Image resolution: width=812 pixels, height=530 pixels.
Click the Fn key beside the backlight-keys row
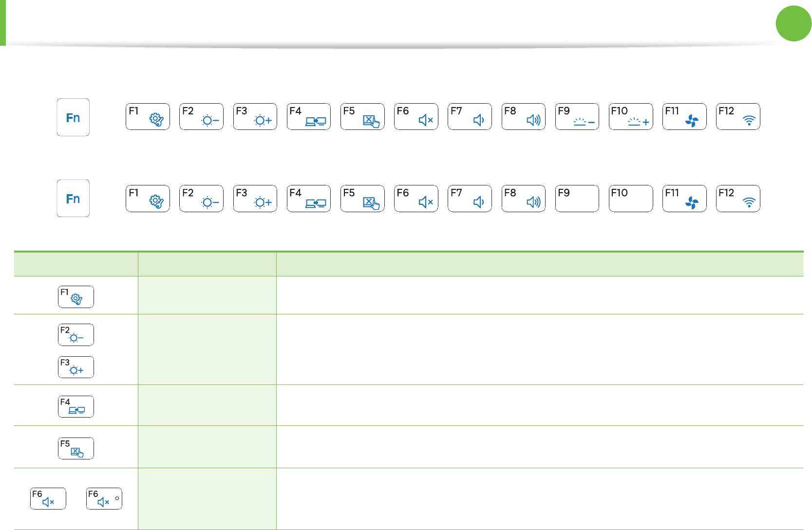pos(73,117)
